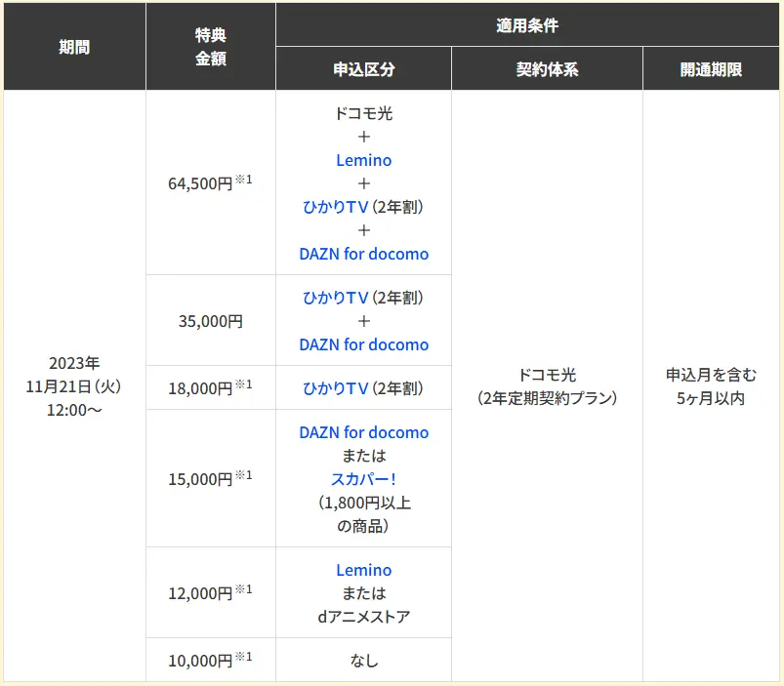The width and height of the screenshot is (784, 686).
Task: Click the 64,500円 amount cell
Action: 210,183
